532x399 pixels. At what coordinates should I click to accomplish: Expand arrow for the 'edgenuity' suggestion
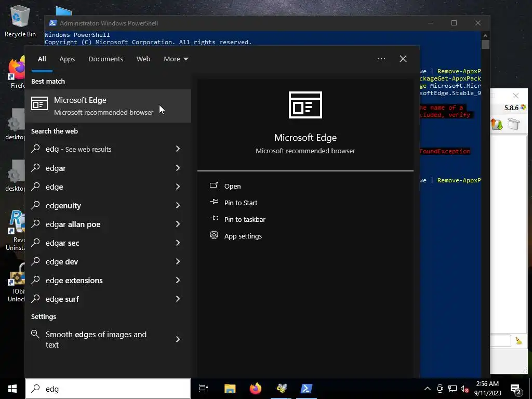[178, 205]
